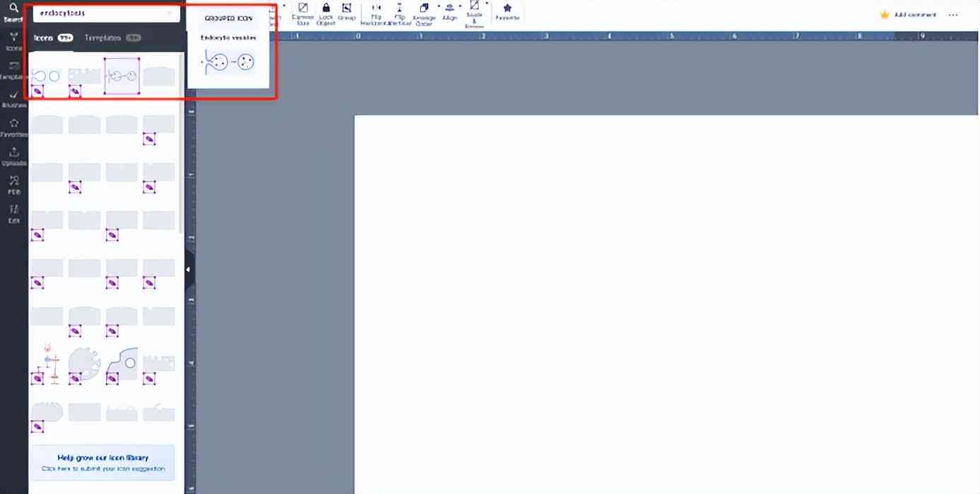Open Templates in the left sidebar
The height and width of the screenshot is (494, 980).
tap(13, 69)
